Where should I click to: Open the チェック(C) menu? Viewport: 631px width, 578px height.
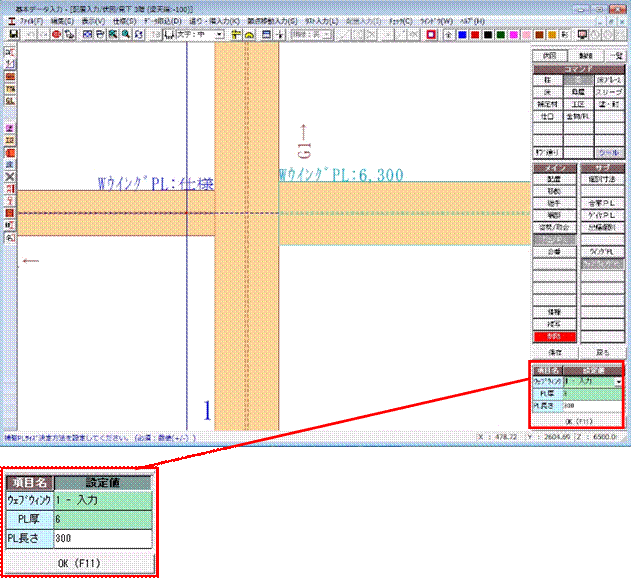(400, 21)
